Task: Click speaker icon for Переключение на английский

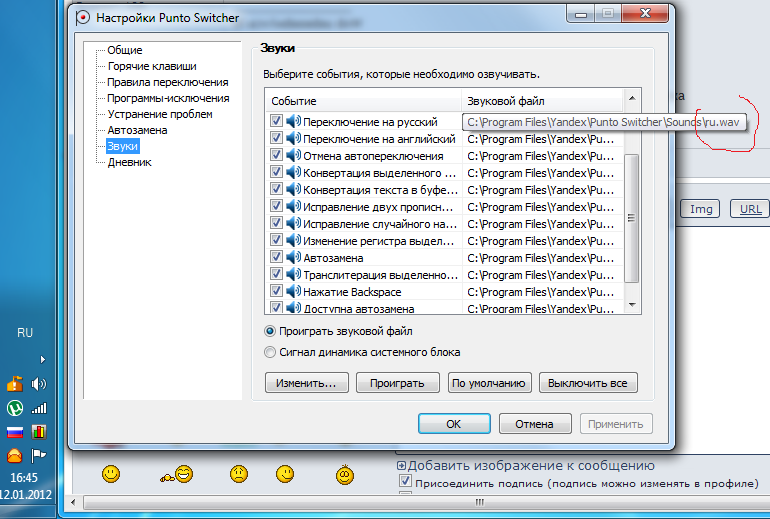Action: coord(293,138)
